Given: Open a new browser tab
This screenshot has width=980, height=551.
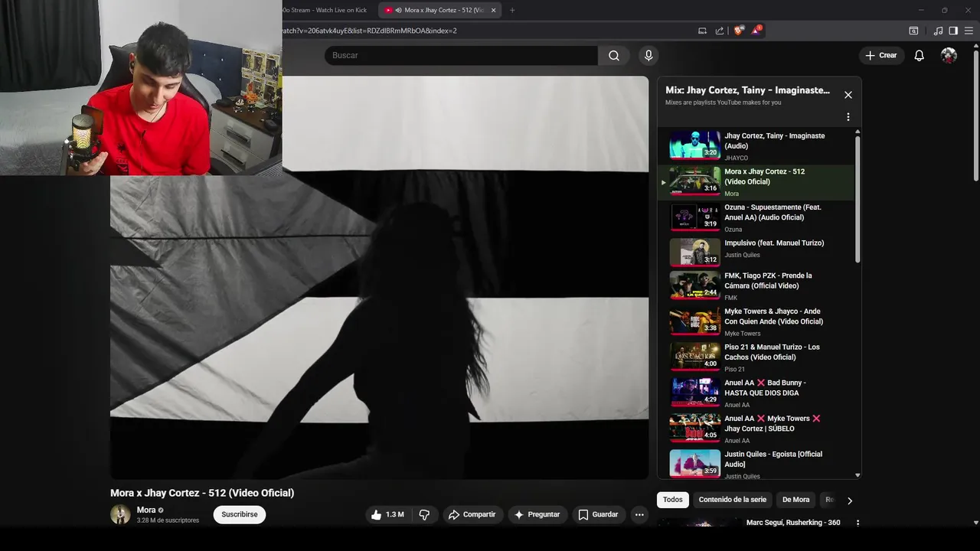Looking at the screenshot, I should pyautogui.click(x=512, y=10).
